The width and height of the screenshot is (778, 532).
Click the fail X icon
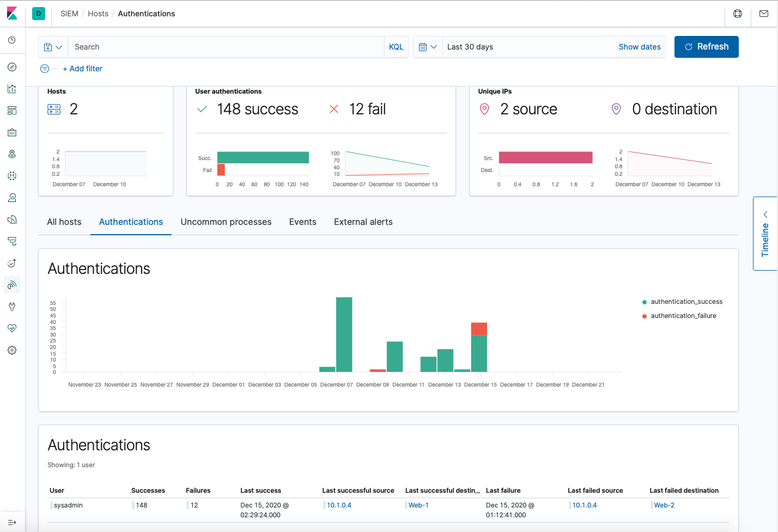tap(334, 109)
